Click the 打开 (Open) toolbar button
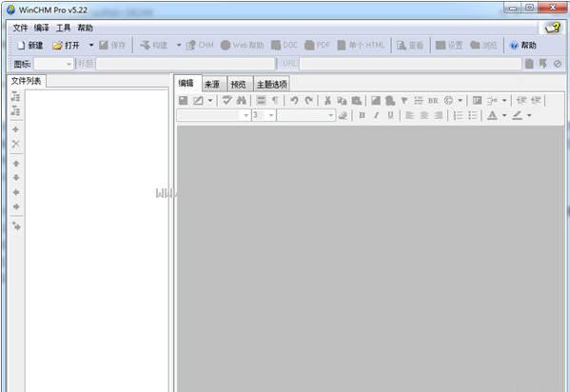 click(x=67, y=45)
